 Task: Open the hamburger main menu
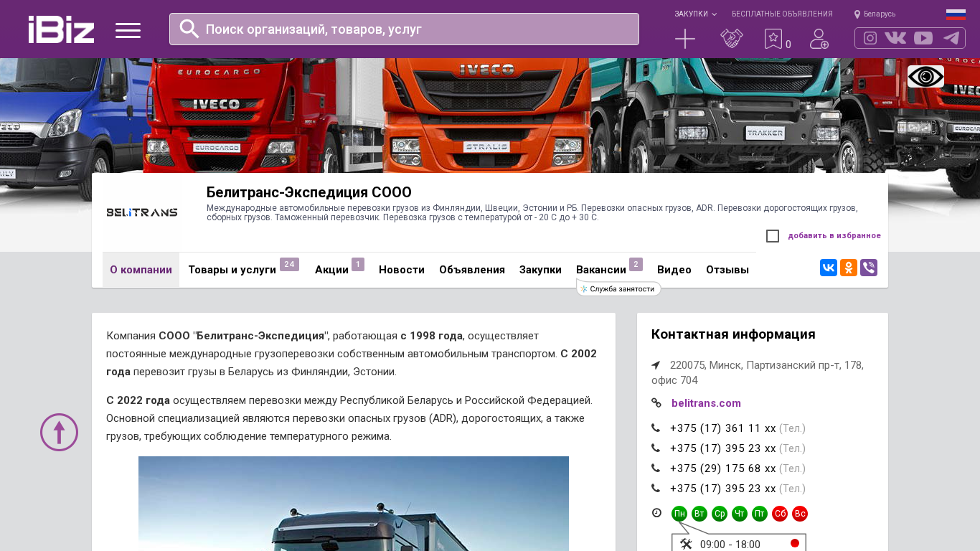[x=128, y=30]
